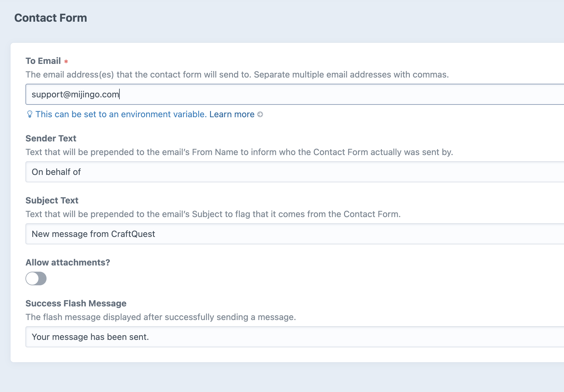Click the Contact Form page heading

coord(51,18)
